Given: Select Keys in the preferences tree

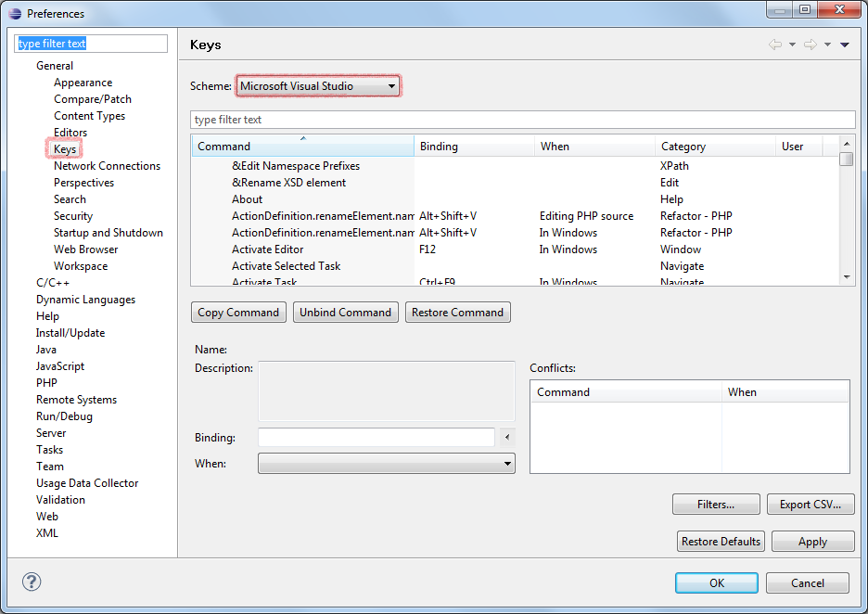Looking at the screenshot, I should pyautogui.click(x=65, y=149).
